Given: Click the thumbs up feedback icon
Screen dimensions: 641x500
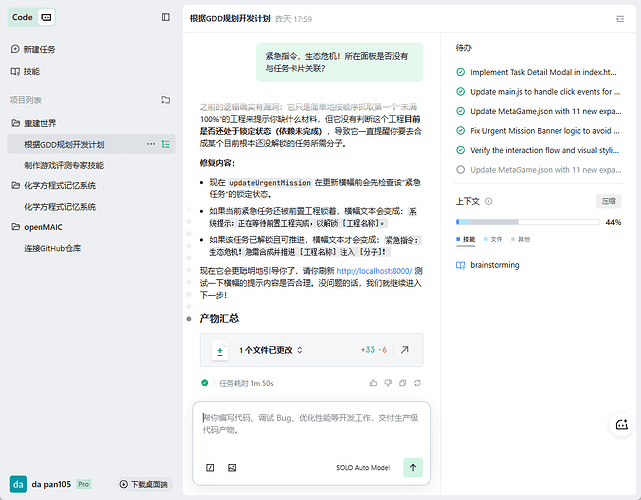Looking at the screenshot, I should point(374,382).
